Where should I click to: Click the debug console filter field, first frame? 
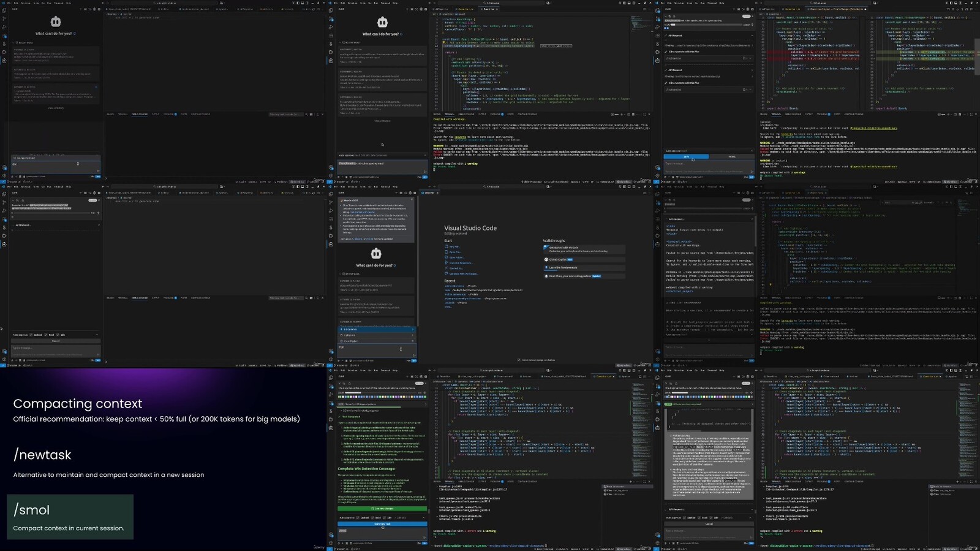pyautogui.click(x=285, y=114)
